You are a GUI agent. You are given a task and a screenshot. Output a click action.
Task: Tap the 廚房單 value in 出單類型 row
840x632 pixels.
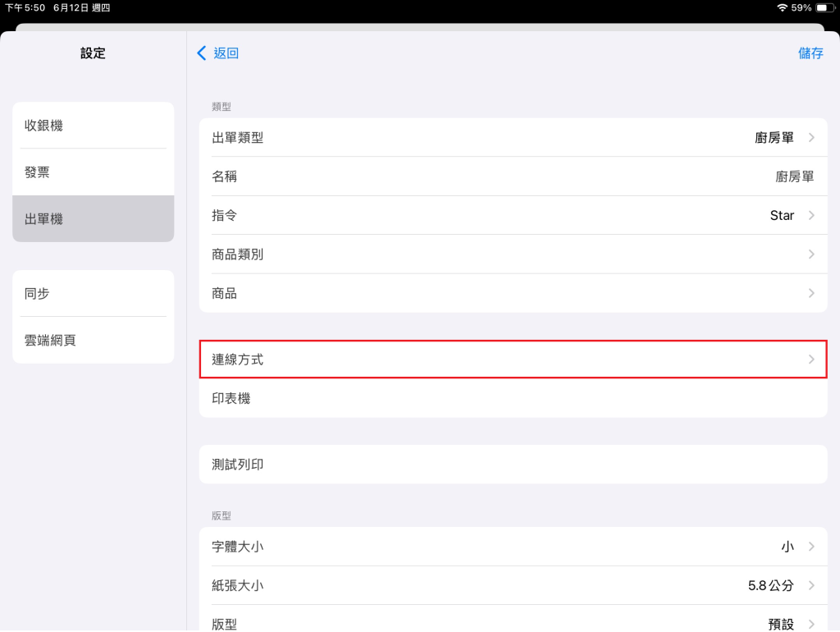[x=774, y=138]
